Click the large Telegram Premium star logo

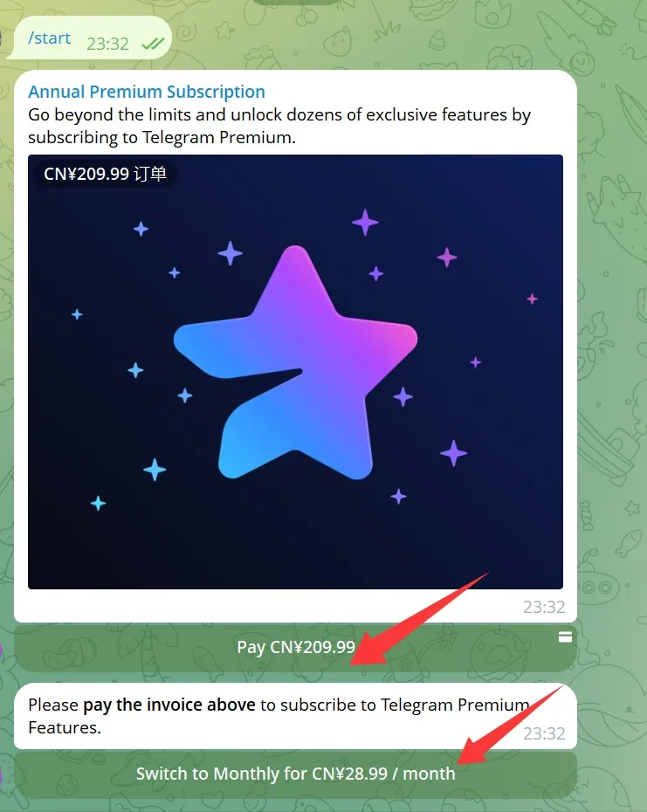pyautogui.click(x=295, y=362)
